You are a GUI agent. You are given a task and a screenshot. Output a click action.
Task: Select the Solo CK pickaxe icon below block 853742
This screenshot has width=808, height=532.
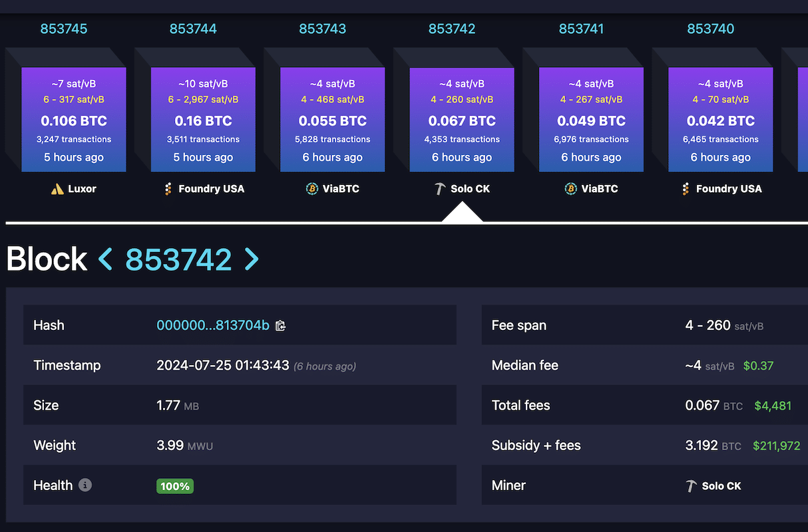pos(439,188)
